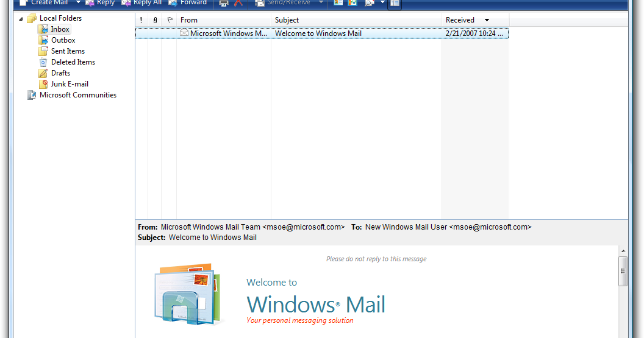644x338 pixels.
Task: Collapse the Local Folders tree node
Action: (21, 18)
